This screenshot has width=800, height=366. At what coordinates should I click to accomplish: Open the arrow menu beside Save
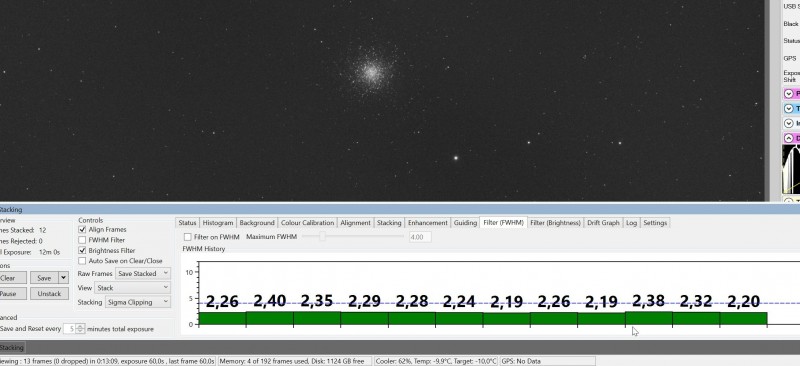click(63, 278)
